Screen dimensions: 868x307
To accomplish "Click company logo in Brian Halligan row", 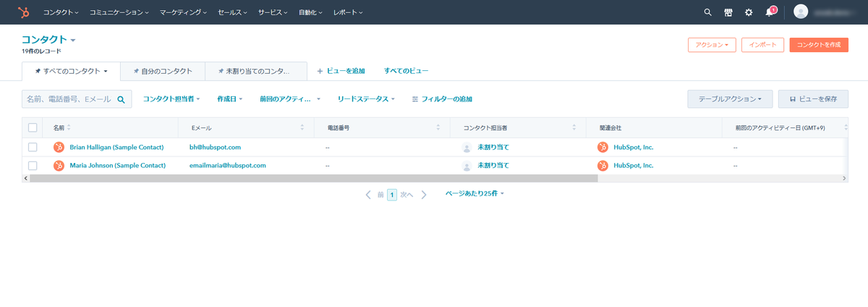I will click(x=603, y=147).
